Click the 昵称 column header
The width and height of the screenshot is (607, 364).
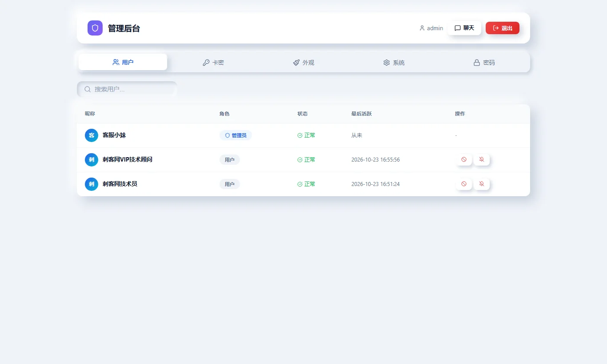coord(90,114)
